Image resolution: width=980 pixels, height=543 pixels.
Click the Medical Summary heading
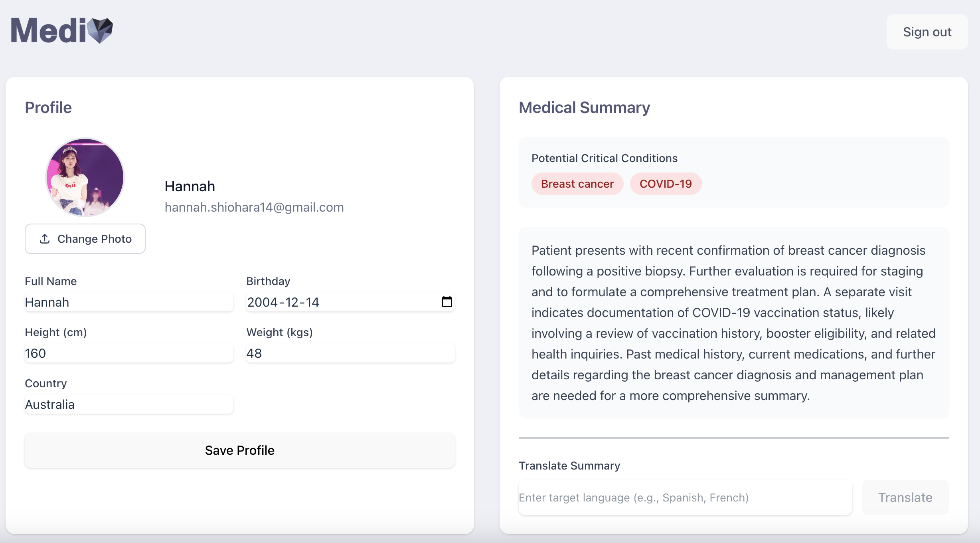(584, 107)
